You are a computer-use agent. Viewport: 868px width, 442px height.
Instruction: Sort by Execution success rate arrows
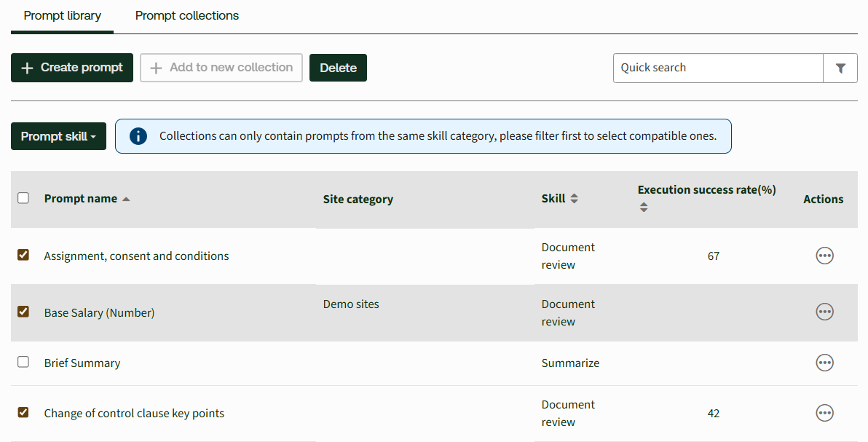643,208
